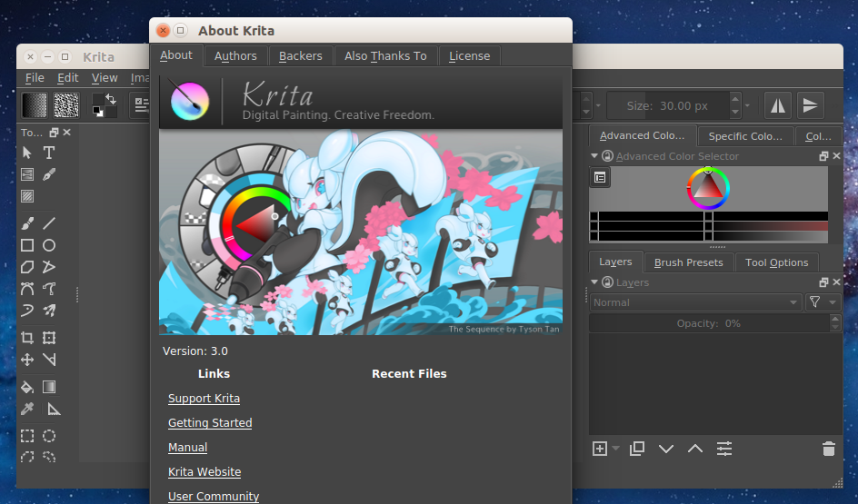This screenshot has height=504, width=858.
Task: Open the File menu in Krita window
Action: [35, 77]
